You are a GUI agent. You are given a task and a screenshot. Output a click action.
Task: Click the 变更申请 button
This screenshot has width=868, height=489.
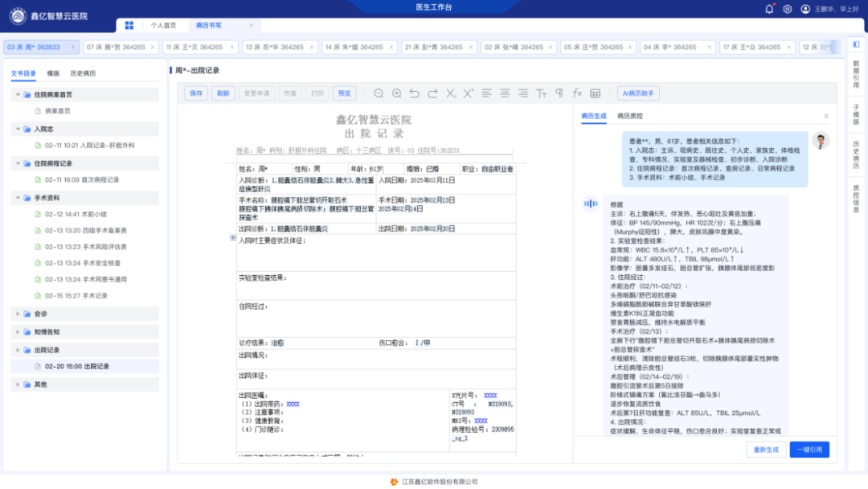point(257,93)
